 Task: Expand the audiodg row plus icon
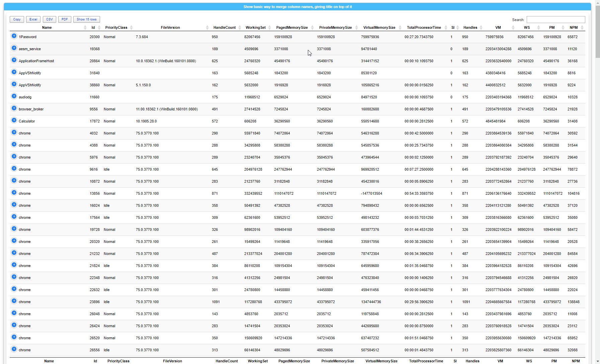(x=14, y=96)
